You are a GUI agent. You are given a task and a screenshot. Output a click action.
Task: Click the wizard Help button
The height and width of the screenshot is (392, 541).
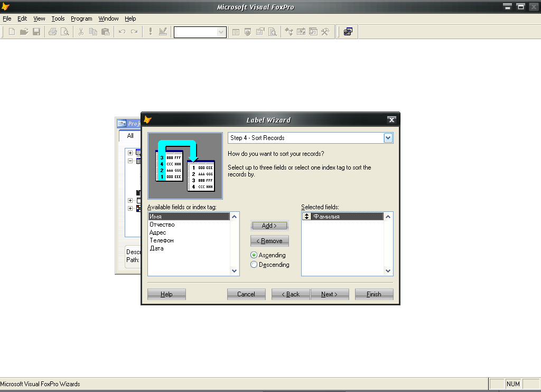coord(166,294)
